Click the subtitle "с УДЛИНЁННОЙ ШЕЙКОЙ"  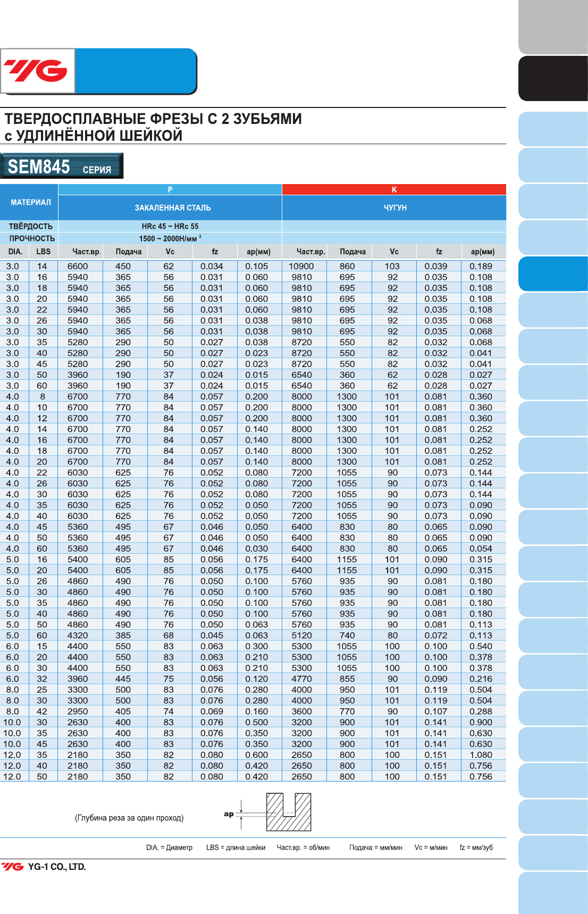[94, 136]
